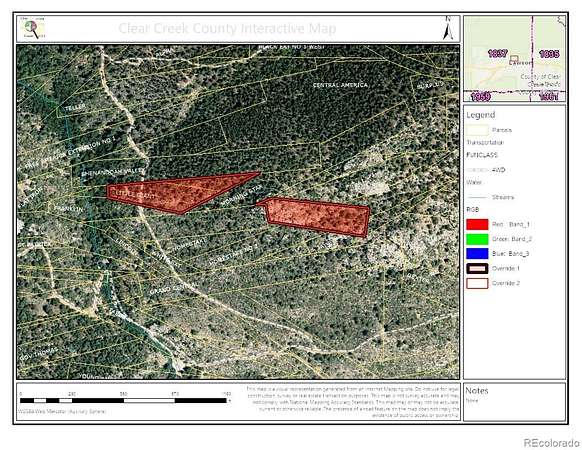Click the Parcels legend symbol

[x=477, y=130]
